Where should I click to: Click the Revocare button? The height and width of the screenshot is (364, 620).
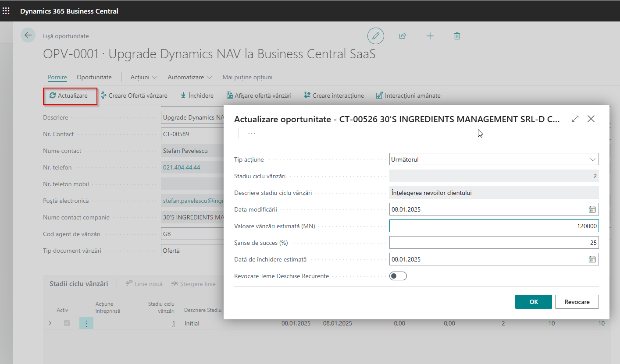(x=577, y=302)
